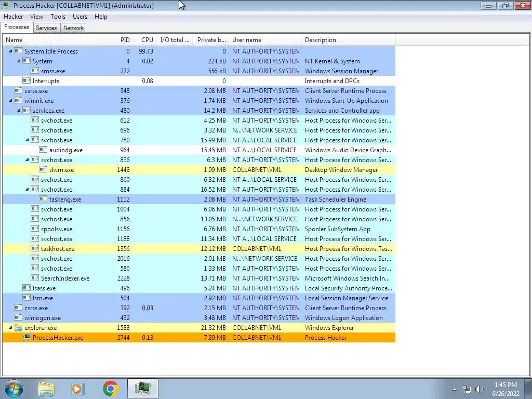Select the Processes tab

[x=17, y=27]
